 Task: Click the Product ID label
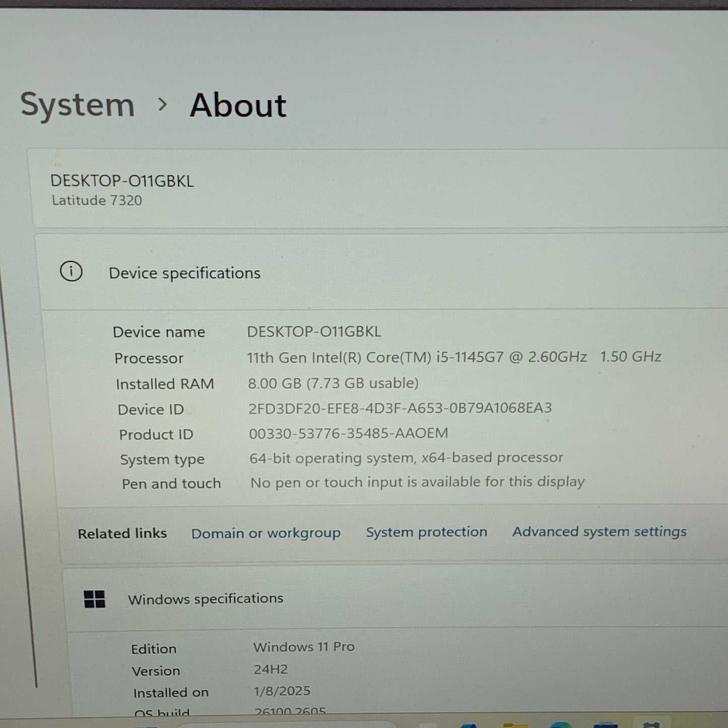[x=156, y=434]
